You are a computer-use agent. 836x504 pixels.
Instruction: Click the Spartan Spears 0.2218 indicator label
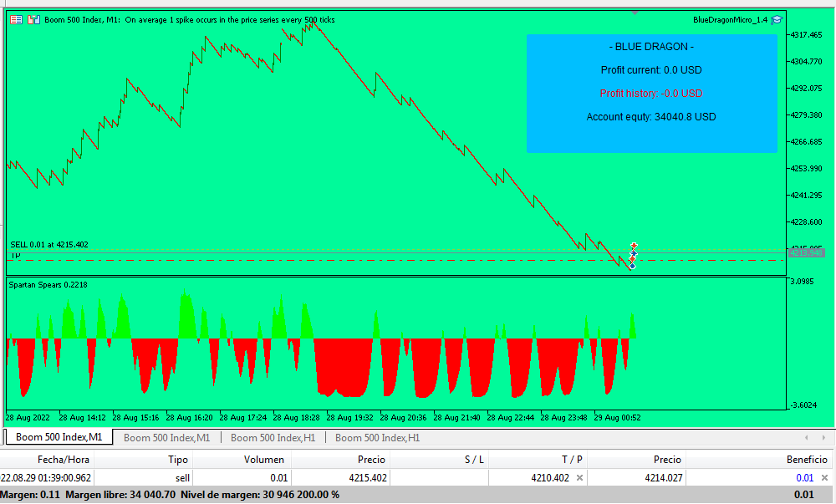pos(48,284)
